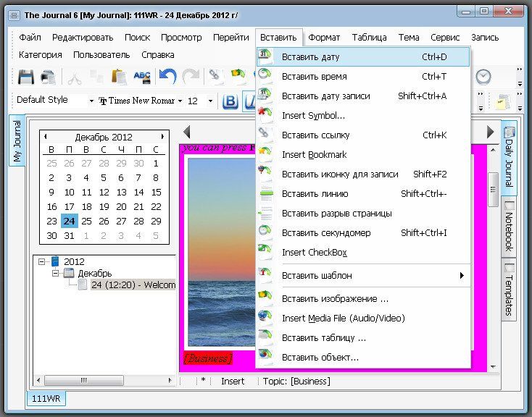Click the clock icon in toolbar
This screenshot has width=532, height=417.
click(483, 77)
